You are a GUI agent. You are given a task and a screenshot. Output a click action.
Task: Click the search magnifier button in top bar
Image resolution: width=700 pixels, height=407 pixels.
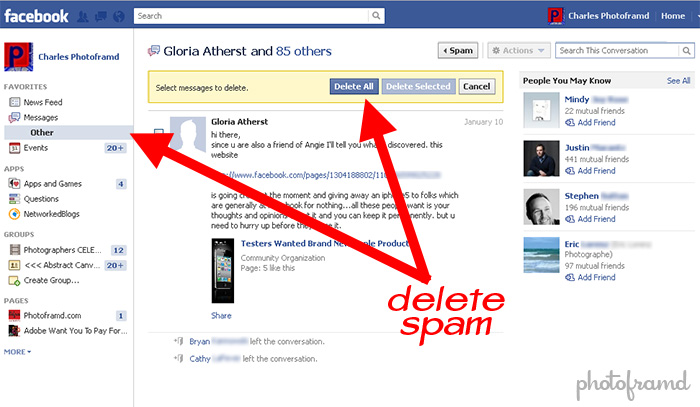[x=376, y=16]
